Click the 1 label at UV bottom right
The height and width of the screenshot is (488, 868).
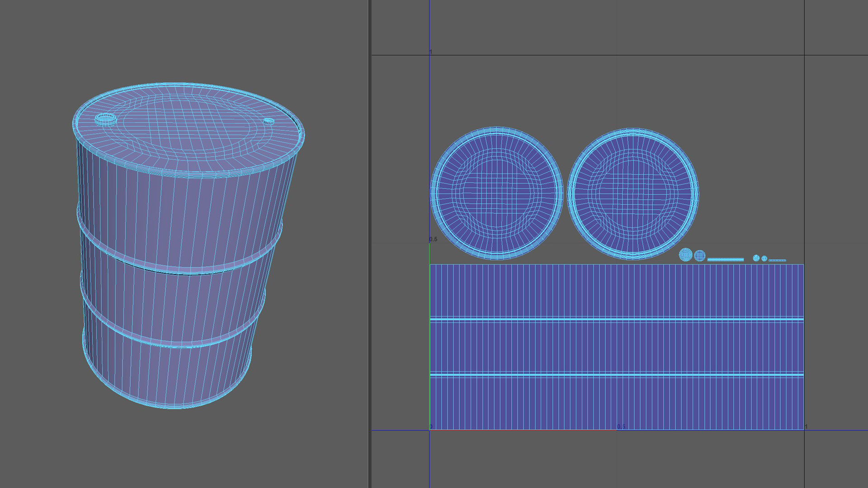pos(806,427)
